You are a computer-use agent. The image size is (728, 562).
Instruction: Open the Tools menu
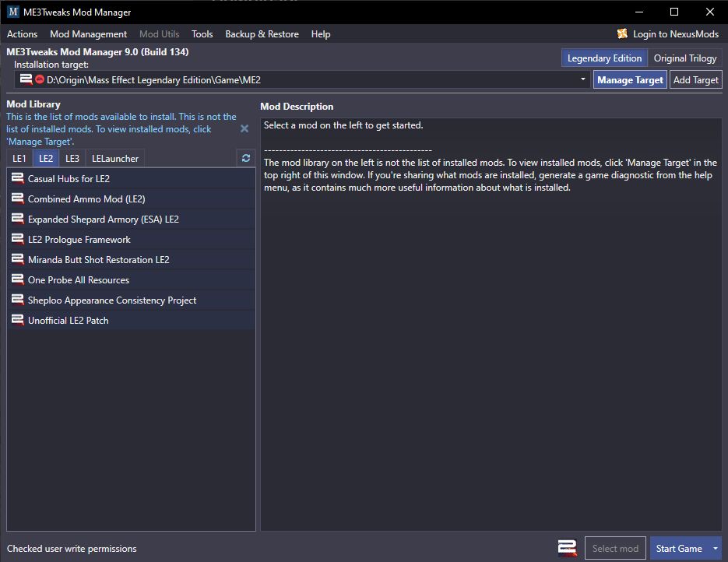pyautogui.click(x=202, y=34)
